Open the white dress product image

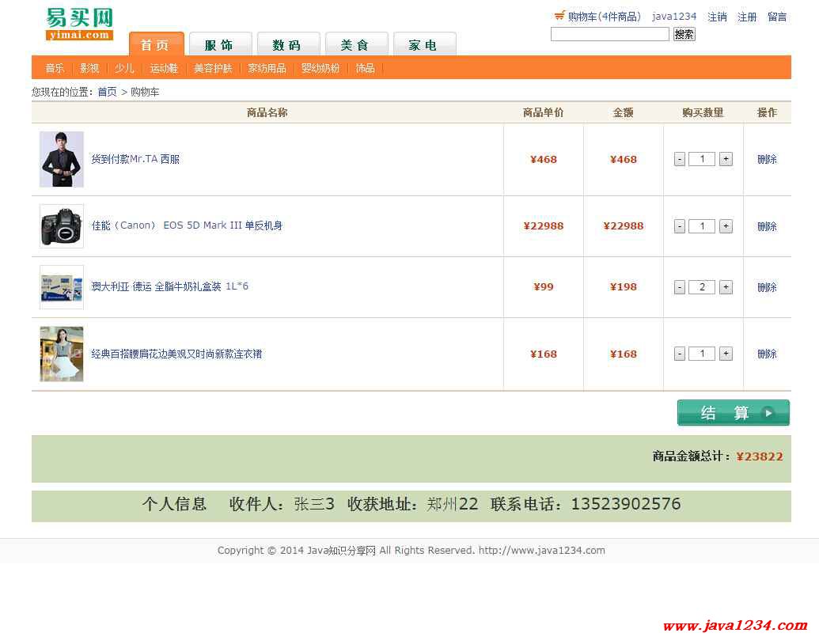coord(62,354)
